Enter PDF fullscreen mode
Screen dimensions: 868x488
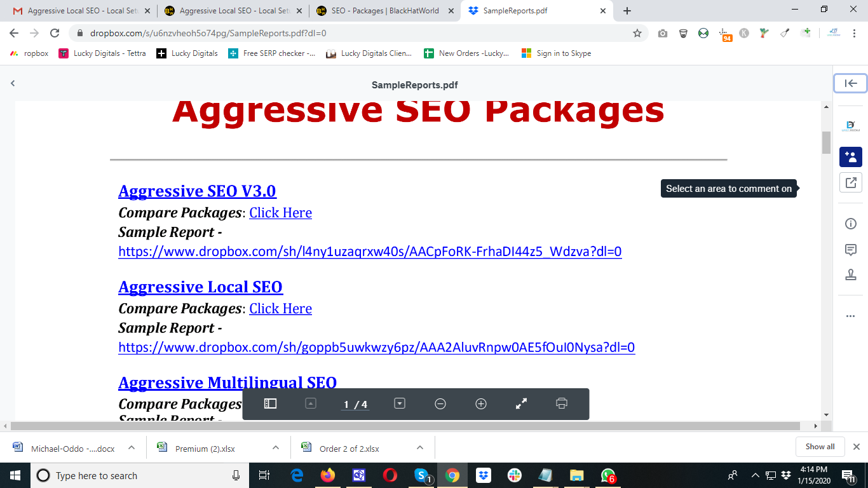521,403
